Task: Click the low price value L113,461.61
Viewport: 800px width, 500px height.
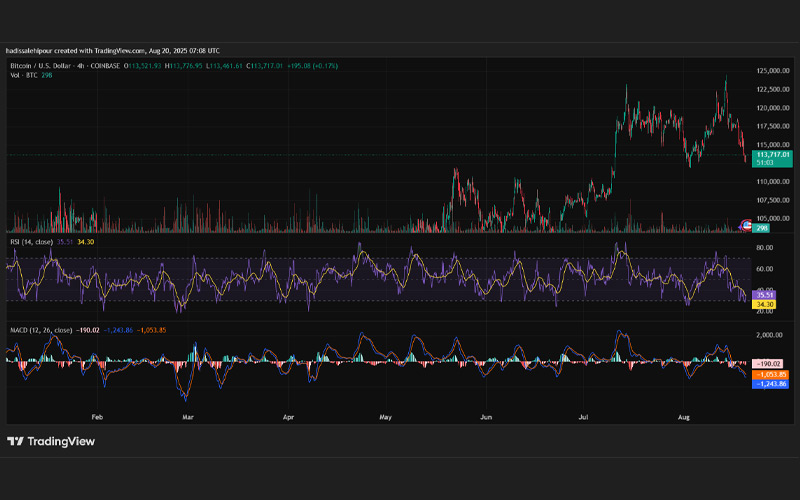Action: 224,66
